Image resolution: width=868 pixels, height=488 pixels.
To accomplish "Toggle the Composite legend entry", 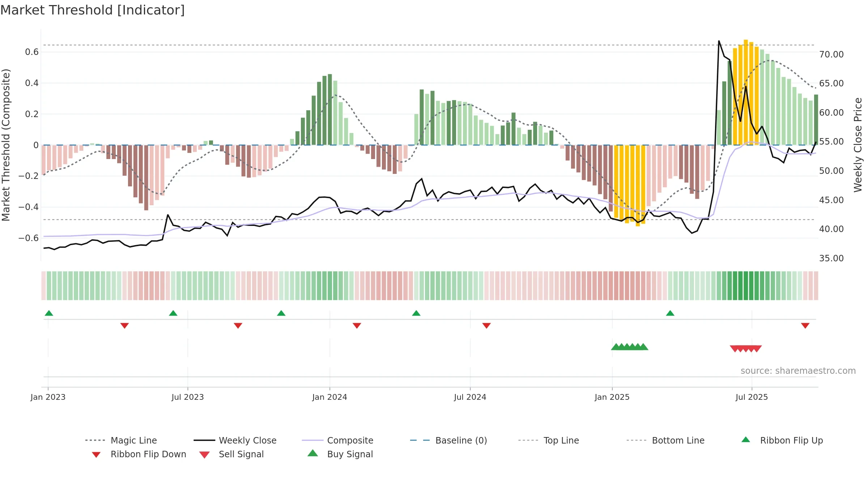I will [337, 440].
